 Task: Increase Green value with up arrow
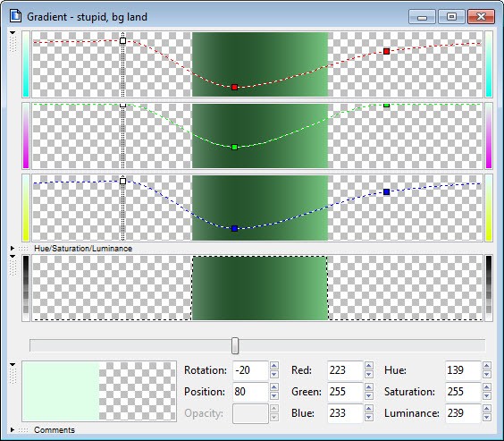point(369,387)
